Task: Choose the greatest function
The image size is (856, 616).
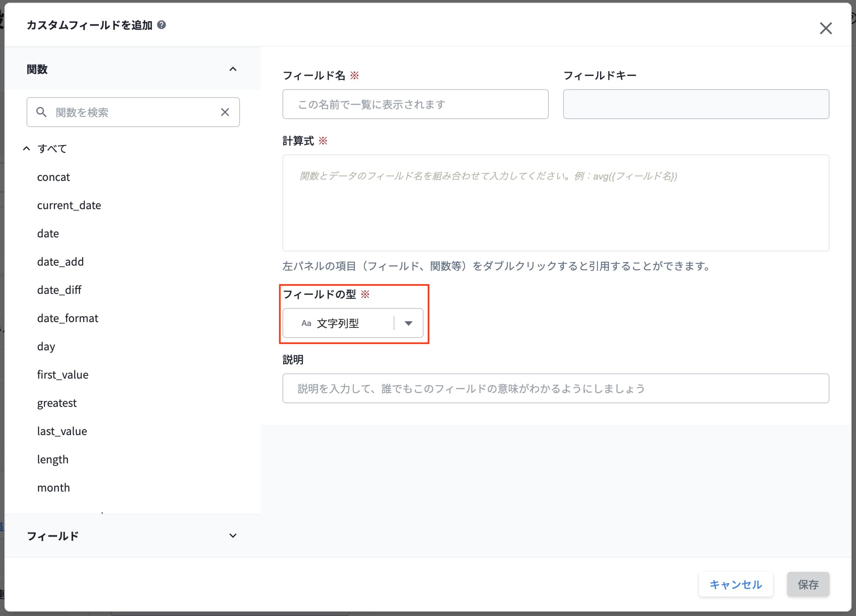Action: [x=57, y=403]
